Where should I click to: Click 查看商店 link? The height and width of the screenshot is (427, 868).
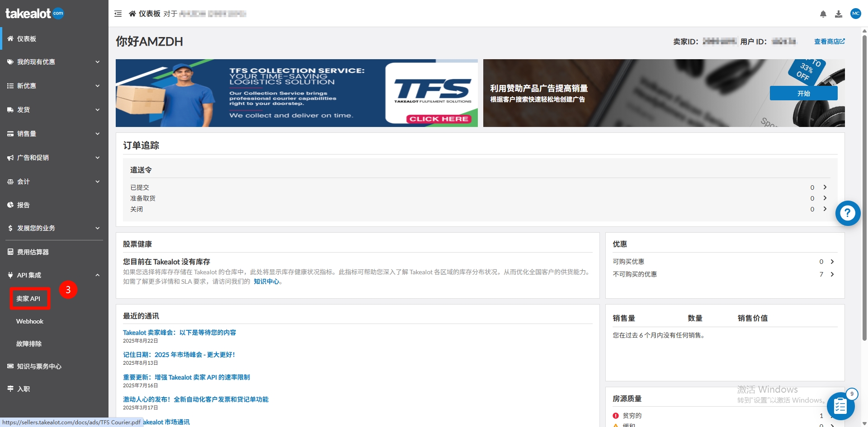coord(829,42)
